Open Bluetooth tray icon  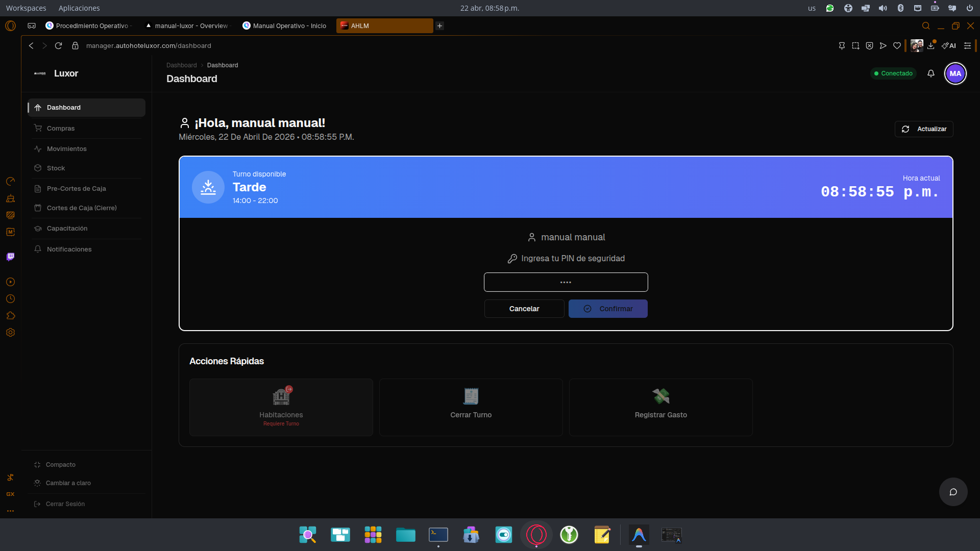(x=900, y=8)
